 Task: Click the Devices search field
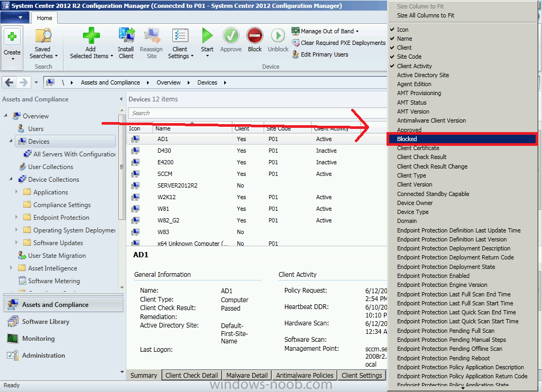point(258,113)
